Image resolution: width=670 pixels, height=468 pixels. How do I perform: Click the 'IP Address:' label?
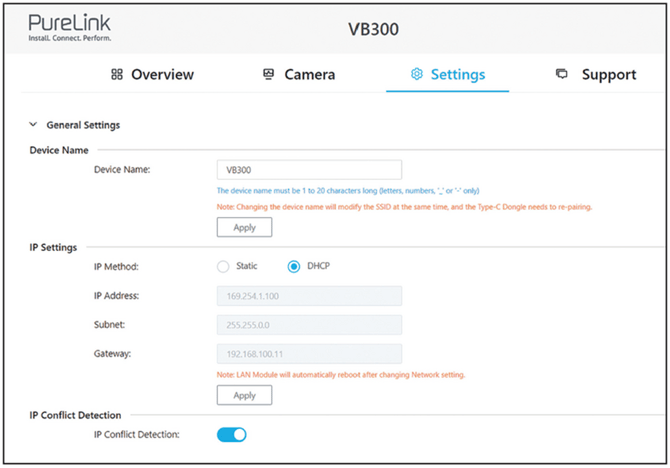117,296
